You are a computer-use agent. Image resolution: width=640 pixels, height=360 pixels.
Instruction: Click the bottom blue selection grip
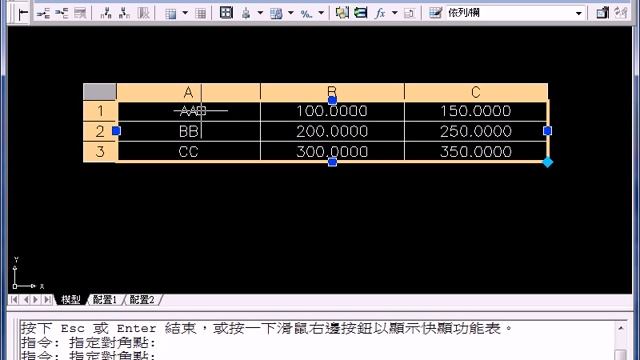[332, 162]
